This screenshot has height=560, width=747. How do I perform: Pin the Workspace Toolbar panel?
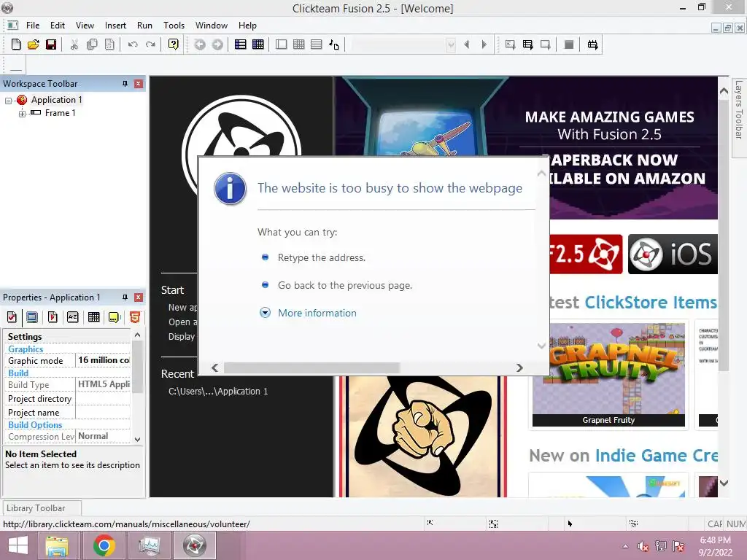[x=125, y=83]
